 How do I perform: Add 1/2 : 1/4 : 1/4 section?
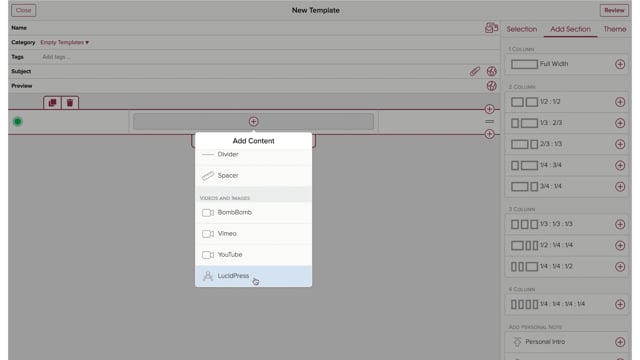620,245
